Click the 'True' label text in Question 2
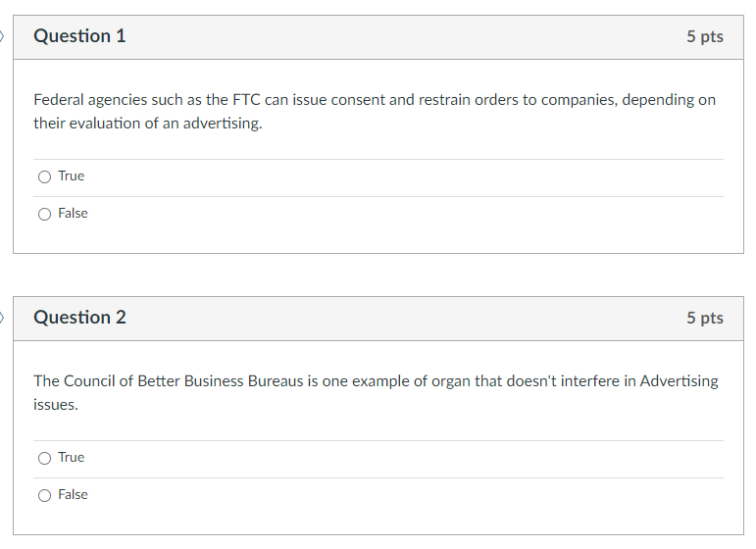 coord(71,458)
